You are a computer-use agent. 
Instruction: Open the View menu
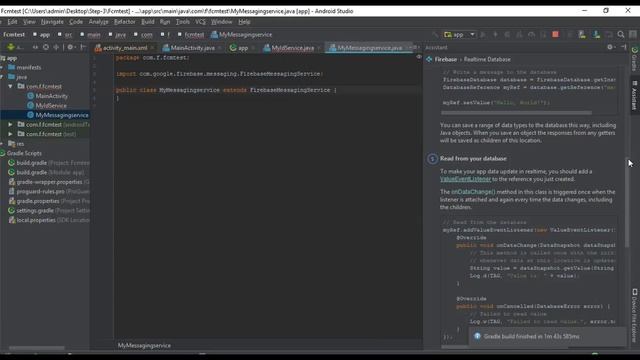(x=29, y=22)
